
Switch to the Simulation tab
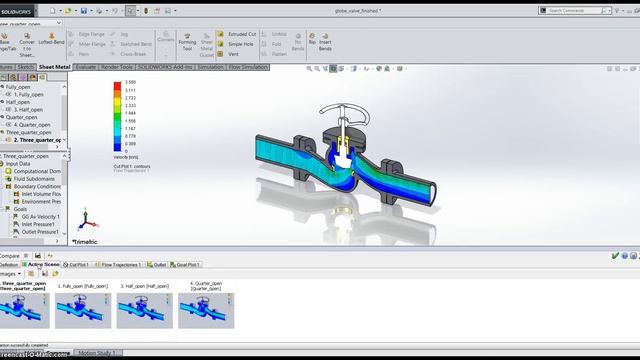pyautogui.click(x=211, y=67)
